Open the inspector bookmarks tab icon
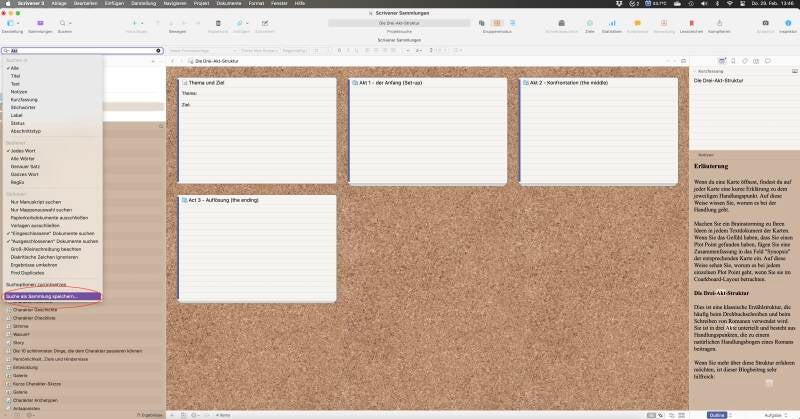The height and width of the screenshot is (419, 800). pos(733,61)
